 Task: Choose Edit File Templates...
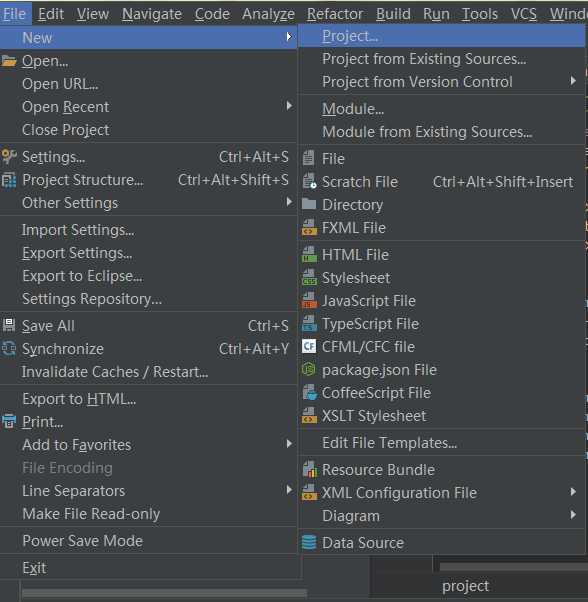[x=442, y=443]
